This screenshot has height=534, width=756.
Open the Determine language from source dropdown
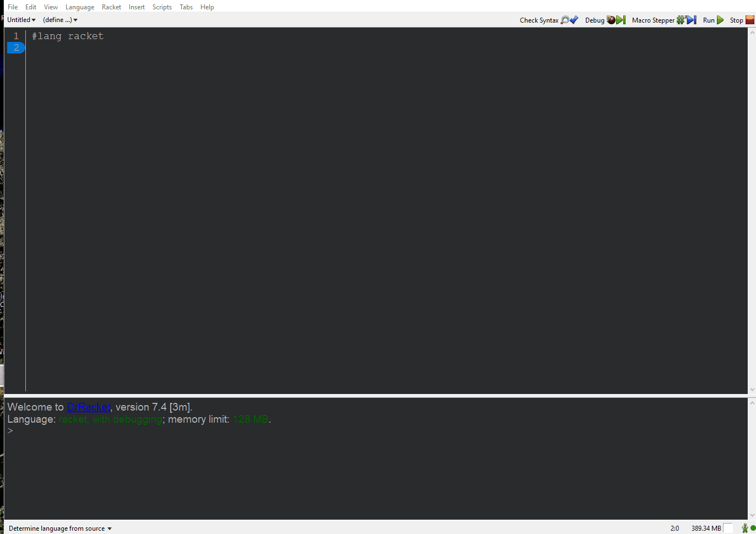pyautogui.click(x=60, y=528)
